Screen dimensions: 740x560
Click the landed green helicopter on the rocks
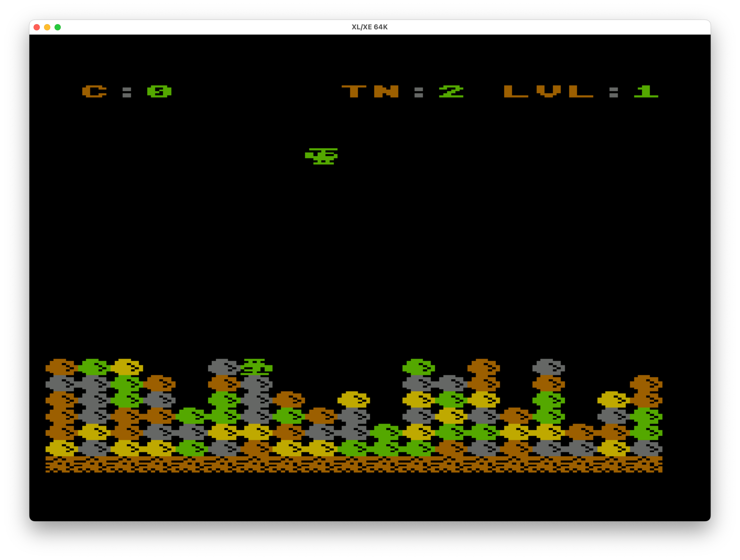coord(257,367)
